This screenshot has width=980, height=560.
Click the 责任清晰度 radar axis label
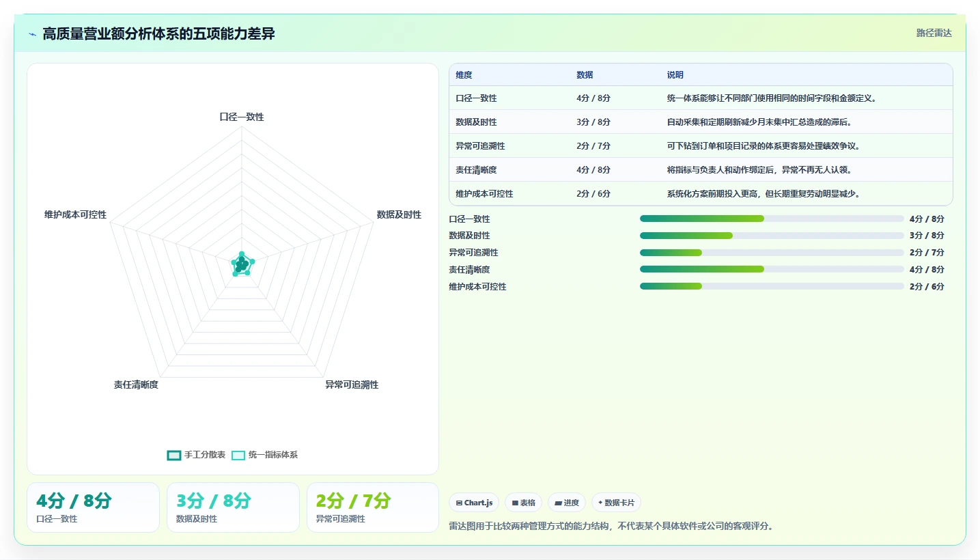(x=136, y=385)
